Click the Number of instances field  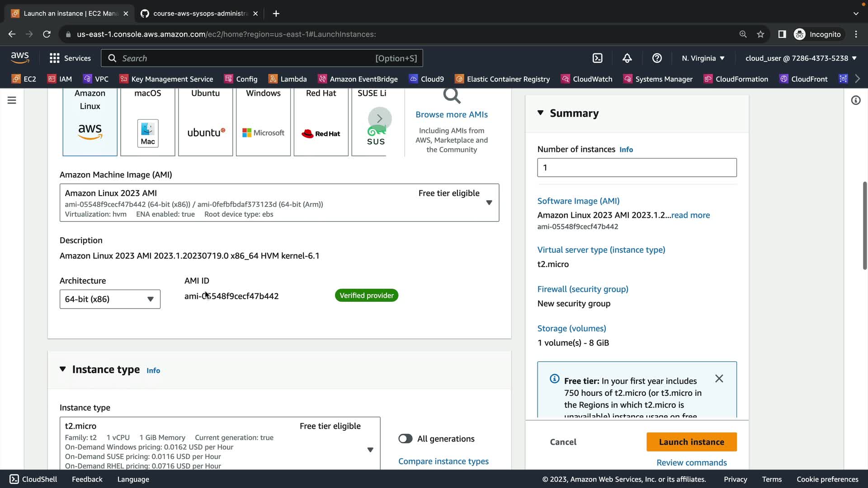pyautogui.click(x=637, y=168)
